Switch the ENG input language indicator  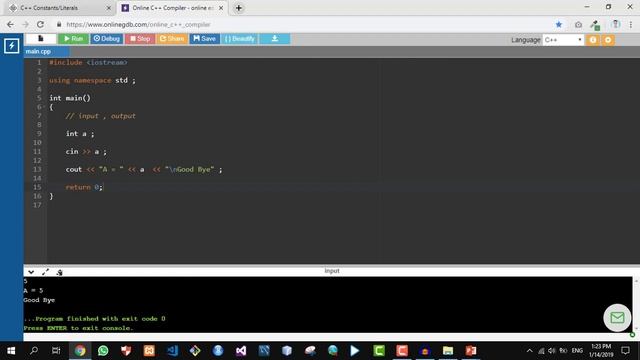tap(577, 351)
